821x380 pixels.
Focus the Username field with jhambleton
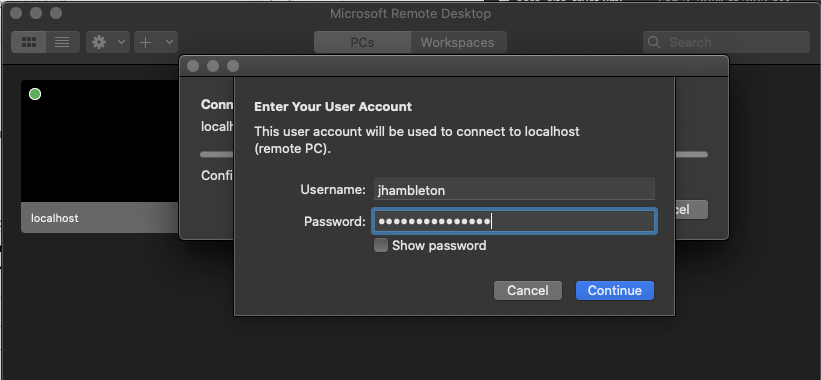click(x=514, y=189)
